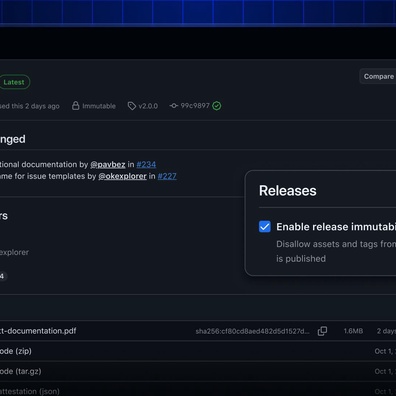Open the @pavbez user mention
The image size is (396, 396).
tap(108, 165)
